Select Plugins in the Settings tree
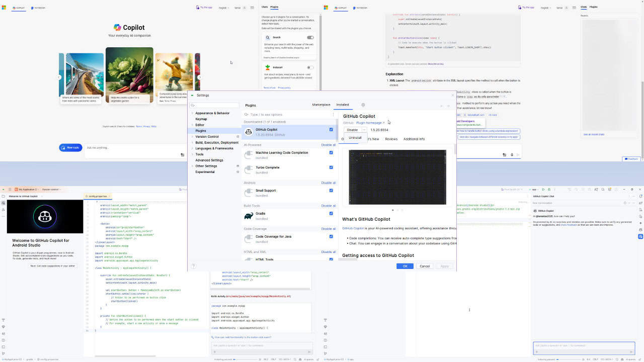 [201, 131]
